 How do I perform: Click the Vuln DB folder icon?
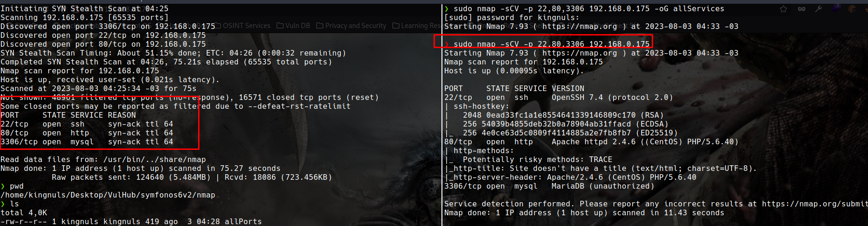[x=280, y=26]
